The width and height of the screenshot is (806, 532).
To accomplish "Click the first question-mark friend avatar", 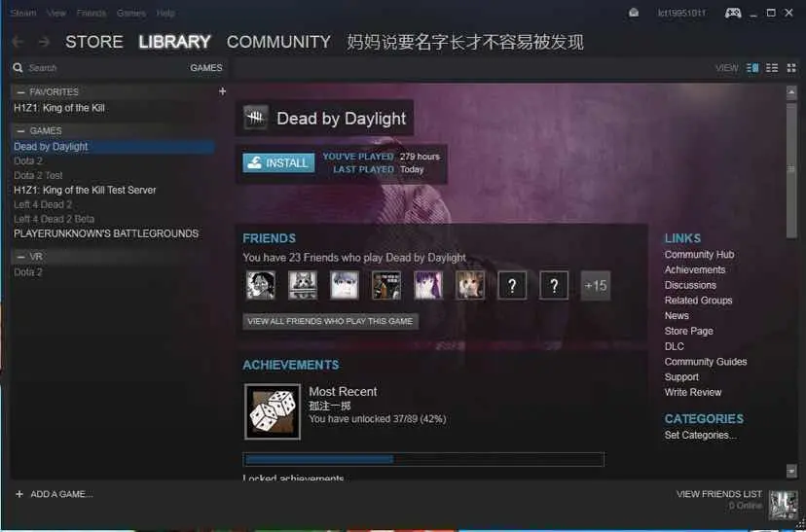I will pyautogui.click(x=512, y=285).
